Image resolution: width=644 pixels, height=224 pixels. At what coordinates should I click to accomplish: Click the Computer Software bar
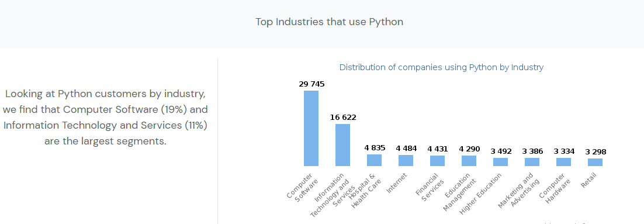(x=311, y=128)
